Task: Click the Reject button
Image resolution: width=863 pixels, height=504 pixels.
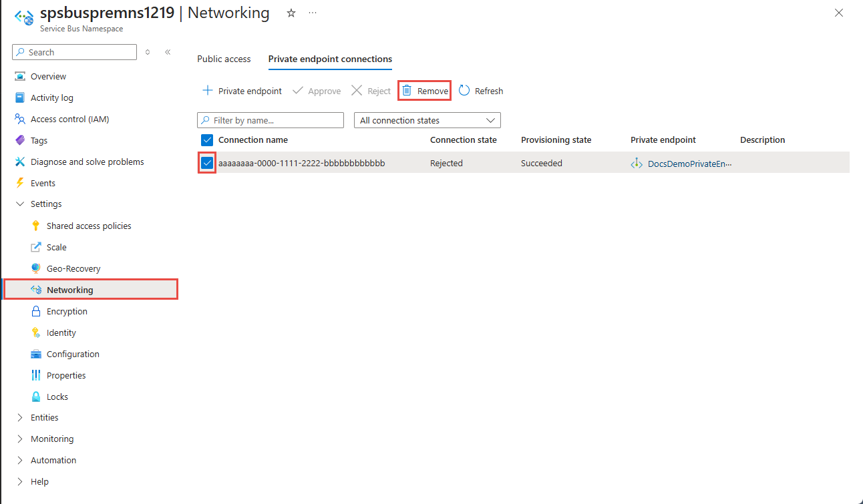Action: click(371, 91)
